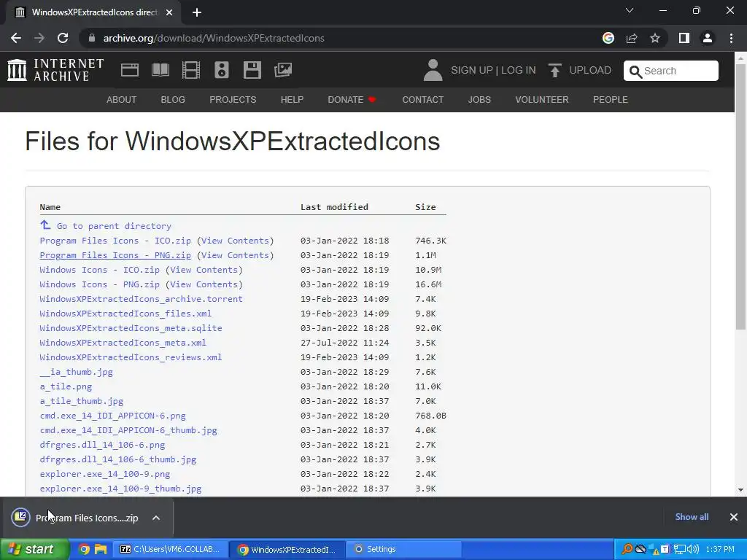Click the share page icon in the address bar
Viewport: 747px width, 560px height.
point(632,38)
